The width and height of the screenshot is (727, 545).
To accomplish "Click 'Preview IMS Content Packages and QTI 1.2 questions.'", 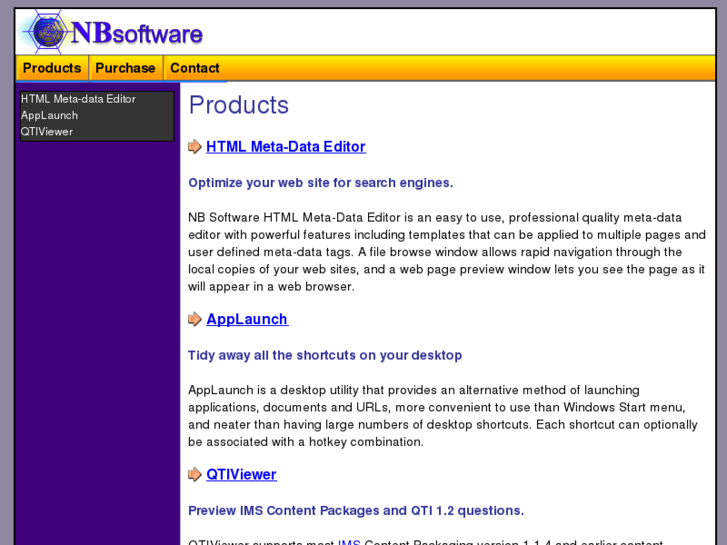I will [x=356, y=511].
